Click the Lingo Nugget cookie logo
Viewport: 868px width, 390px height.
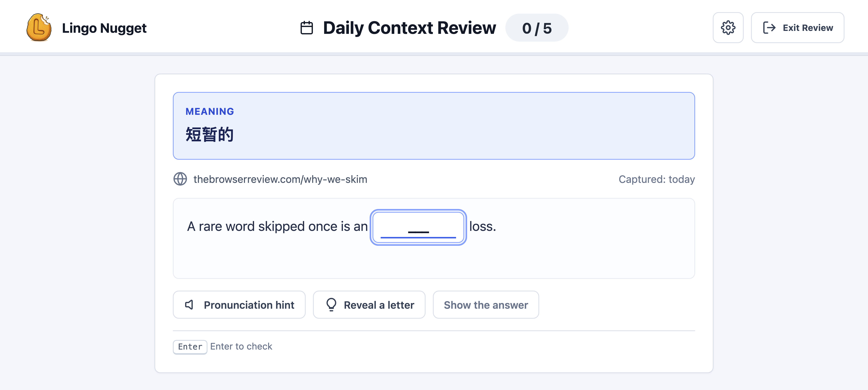39,27
